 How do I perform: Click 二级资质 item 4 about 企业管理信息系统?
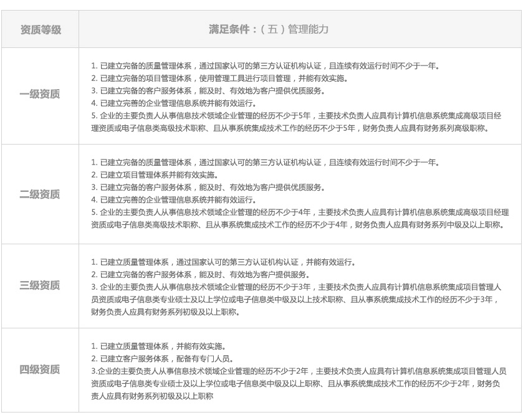click(x=173, y=200)
